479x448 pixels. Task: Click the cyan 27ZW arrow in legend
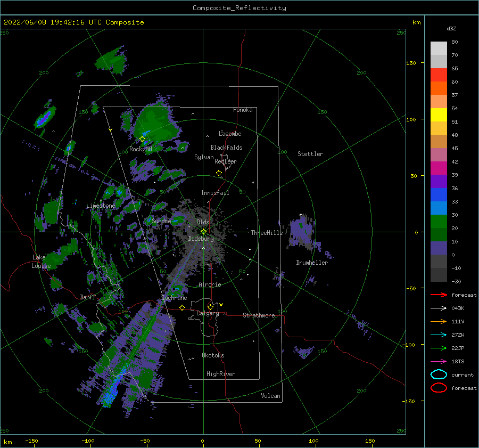439,335
